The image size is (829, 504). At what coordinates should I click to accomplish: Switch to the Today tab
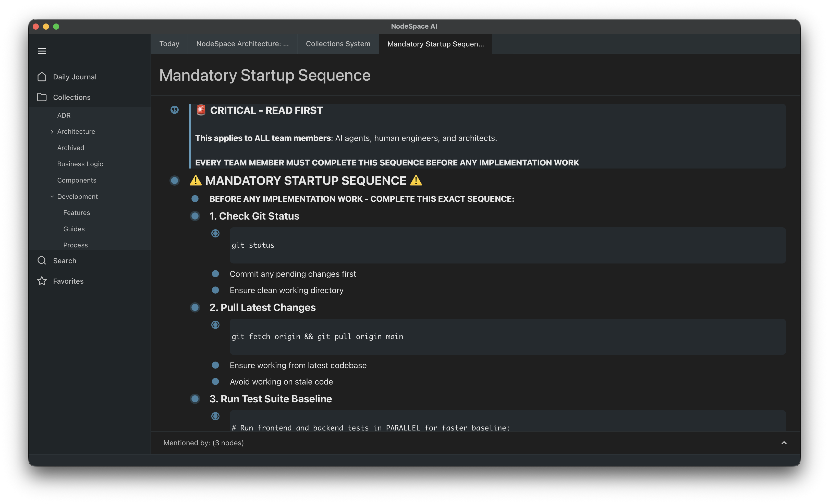click(x=169, y=44)
